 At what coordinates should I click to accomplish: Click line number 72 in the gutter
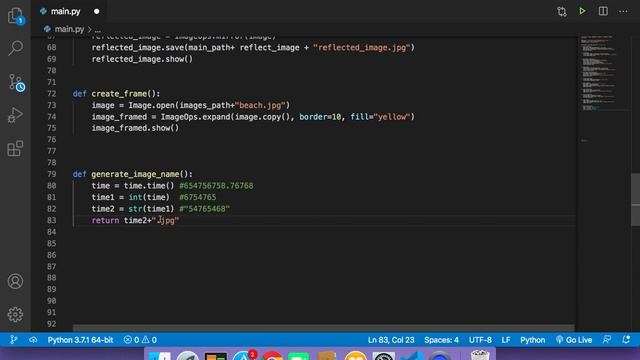click(x=51, y=93)
